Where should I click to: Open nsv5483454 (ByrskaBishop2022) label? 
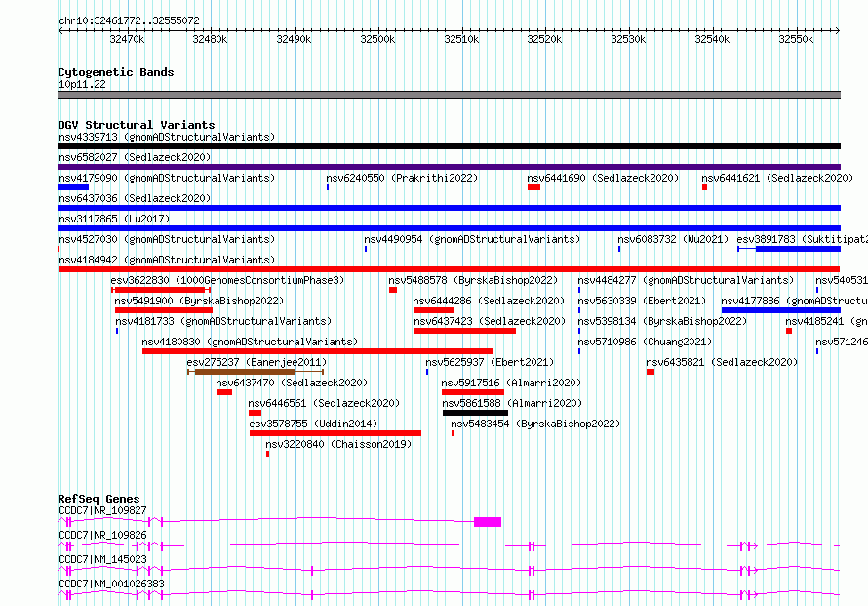535,424
